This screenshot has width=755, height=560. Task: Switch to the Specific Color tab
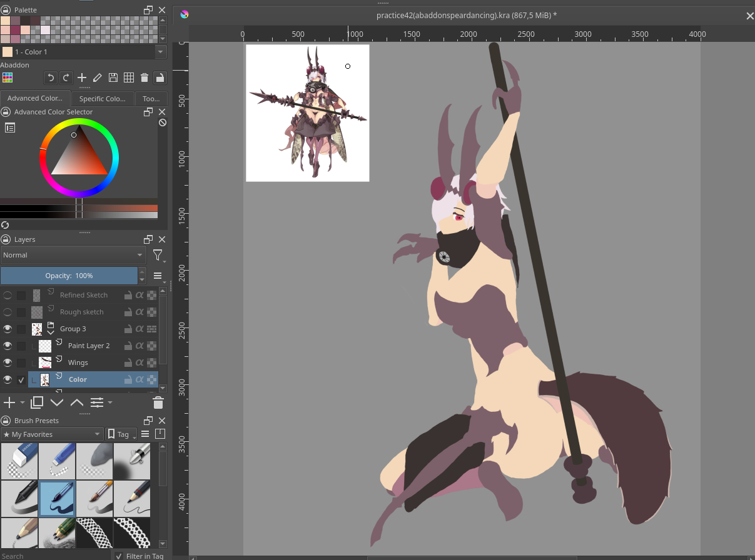pos(102,99)
